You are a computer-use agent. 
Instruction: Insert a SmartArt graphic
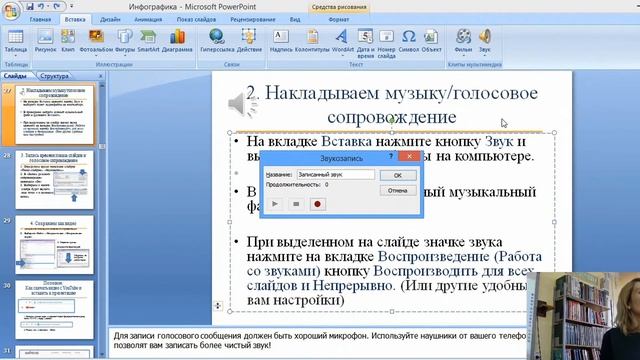click(148, 41)
